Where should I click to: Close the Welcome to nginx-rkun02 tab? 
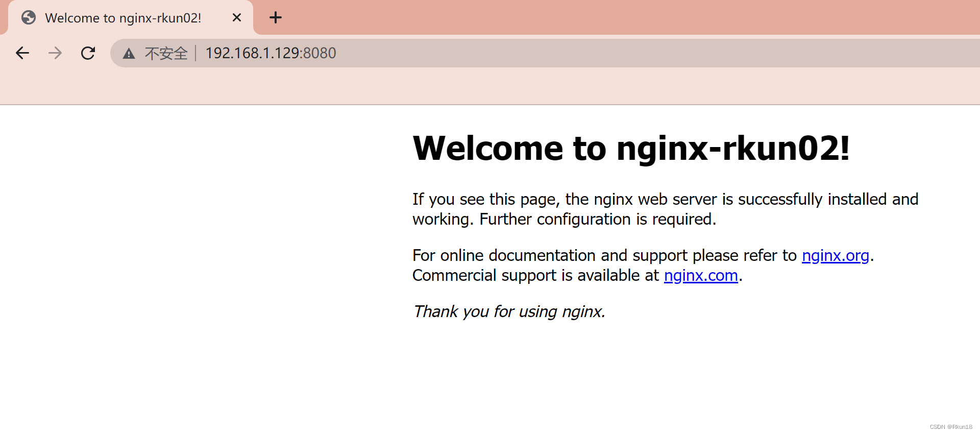coord(237,18)
